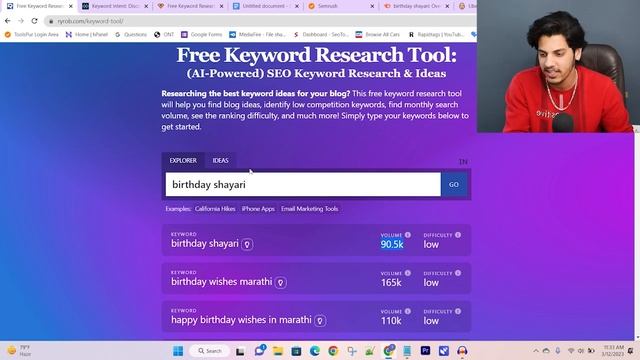The image size is (640, 360).
Task: Open Microsoft Store from the taskbar
Action: pyautogui.click(x=296, y=351)
